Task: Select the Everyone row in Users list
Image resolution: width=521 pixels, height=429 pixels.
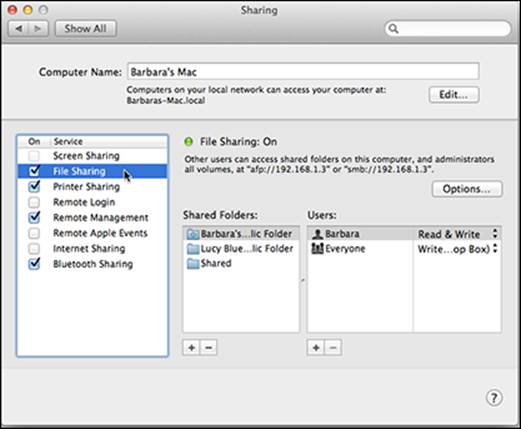Action: [x=404, y=249]
